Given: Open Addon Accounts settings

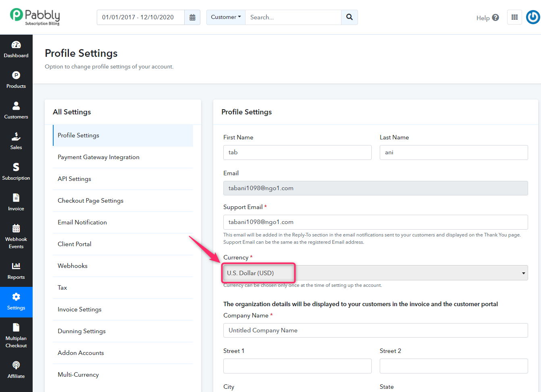Looking at the screenshot, I should pos(123,353).
